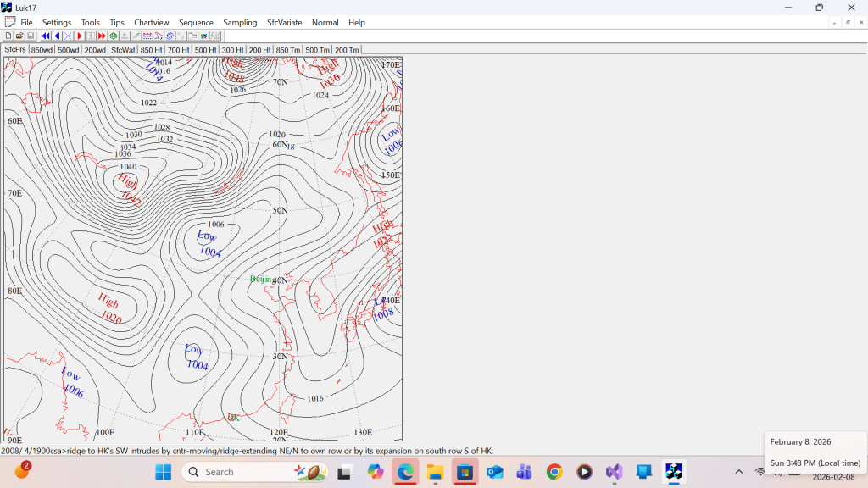Open the SfcWat tab
Screen dimensions: 868x488
[124, 50]
